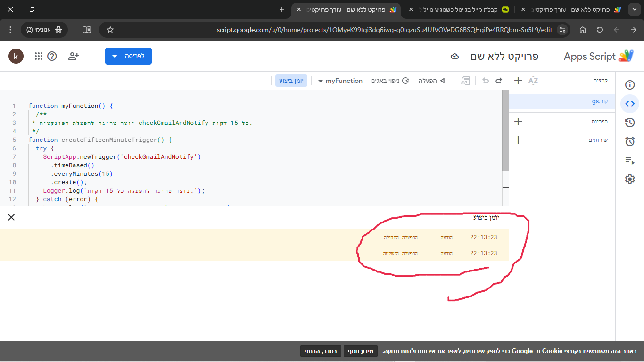Click the share add-person icon in header
644x362 pixels.
[74, 56]
